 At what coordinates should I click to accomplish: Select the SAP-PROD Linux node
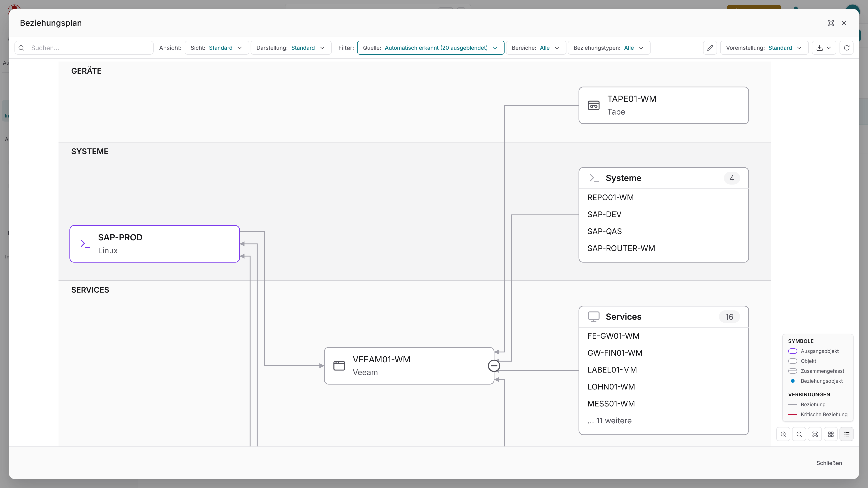pos(155,244)
